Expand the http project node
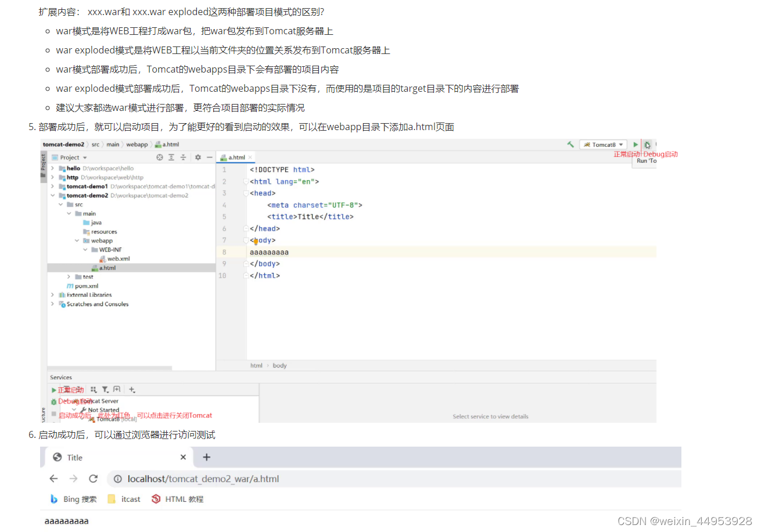 click(53, 177)
